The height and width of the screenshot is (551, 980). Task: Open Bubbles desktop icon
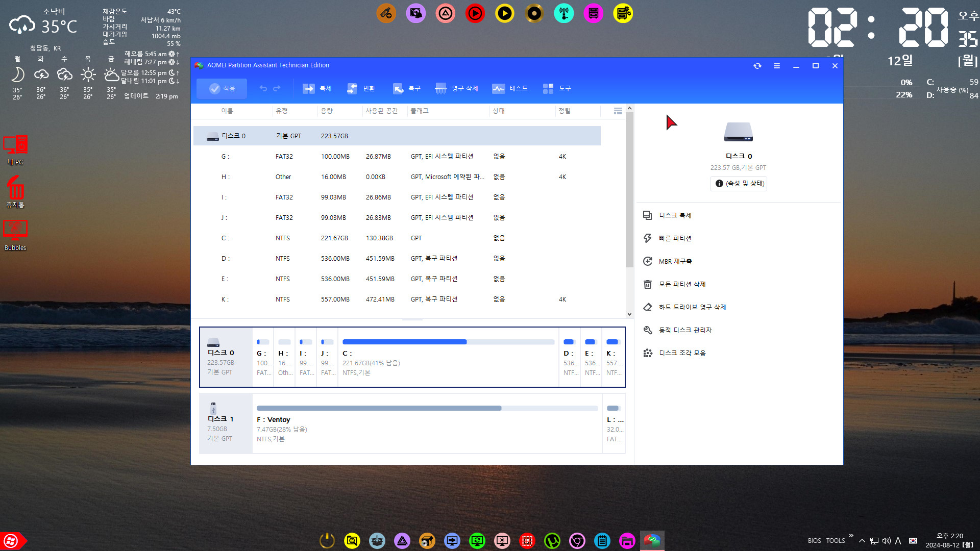pos(15,235)
